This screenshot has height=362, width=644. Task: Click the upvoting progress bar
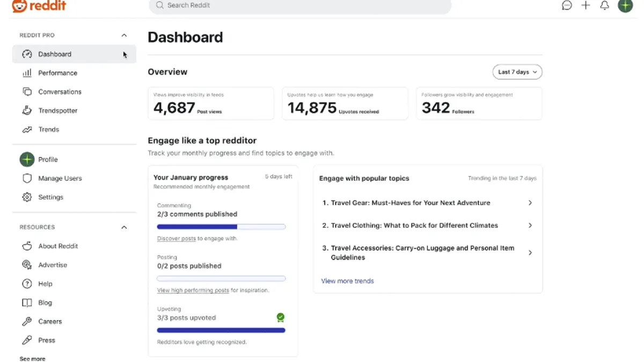221,330
